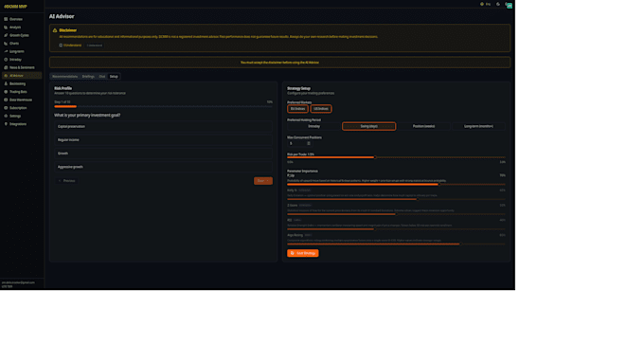This screenshot has width=644, height=363.
Task: Open Data Warehouse in the sidebar
Action: 22,100
